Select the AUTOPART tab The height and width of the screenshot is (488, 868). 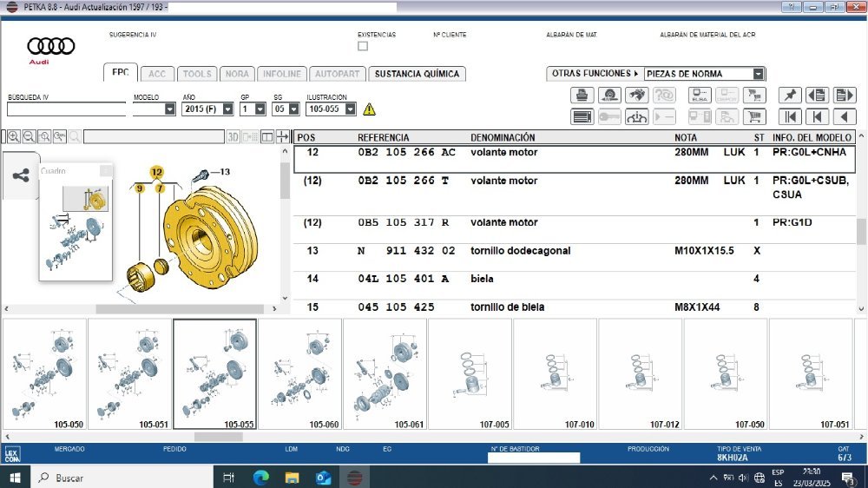pos(337,74)
